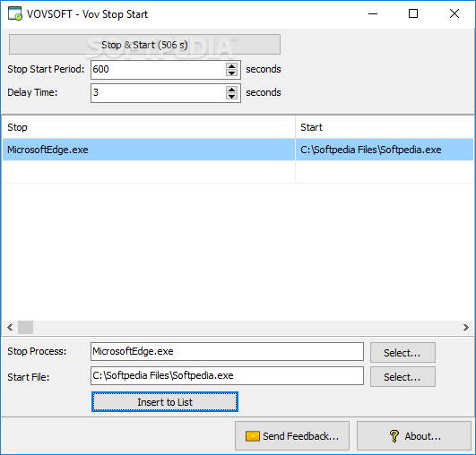
Task: Focus the Start File text field
Action: tap(227, 376)
